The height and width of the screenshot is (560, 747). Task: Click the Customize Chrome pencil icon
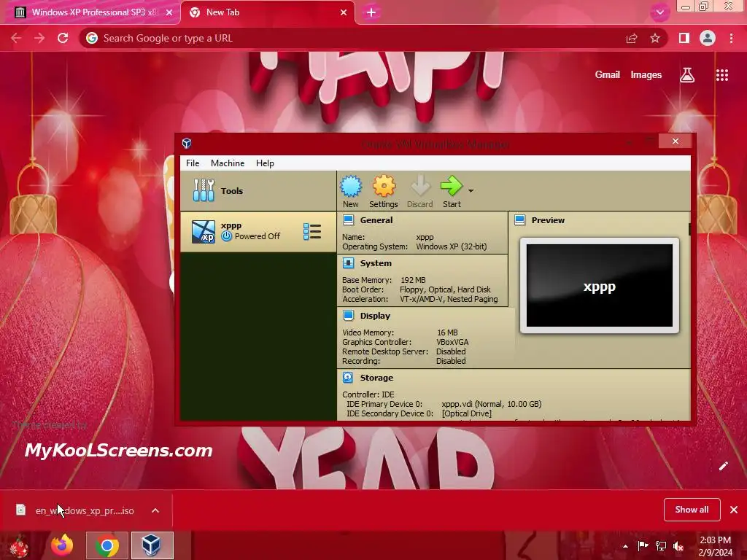click(723, 466)
